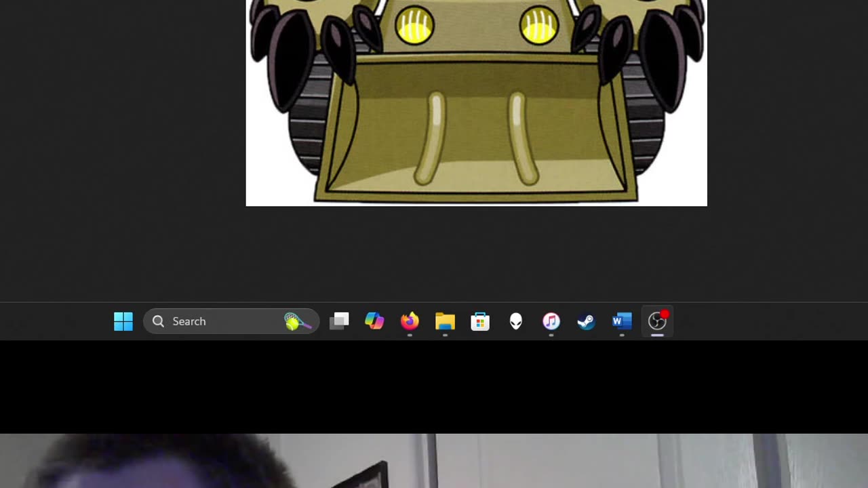Viewport: 868px width, 488px height.
Task: Open the Windows Start menu
Action: 123,321
